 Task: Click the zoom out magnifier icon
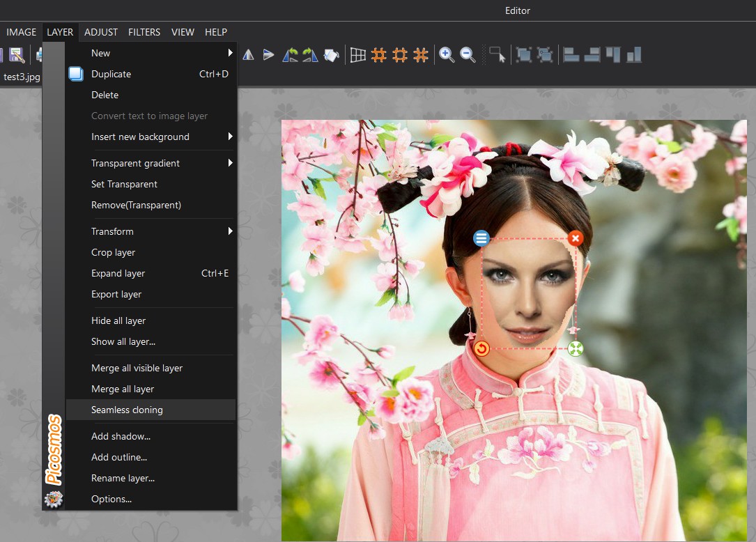pyautogui.click(x=468, y=55)
